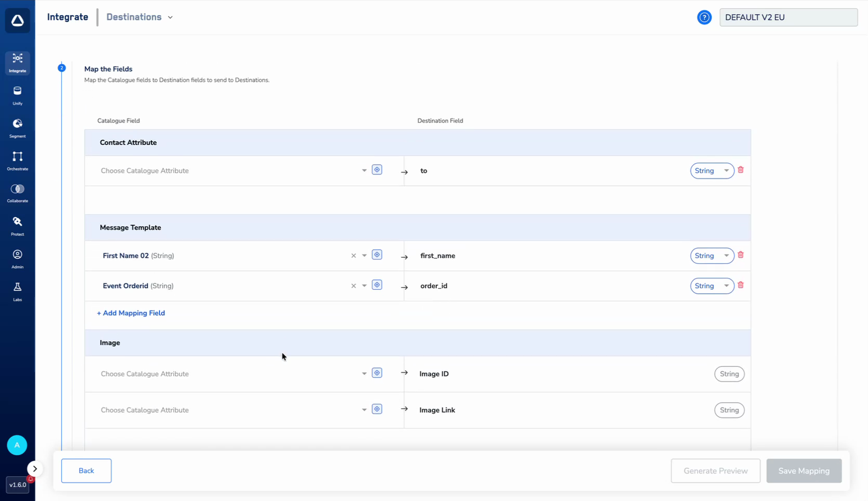This screenshot has width=868, height=501.
Task: Click the Image ID destination field label
Action: (434, 374)
